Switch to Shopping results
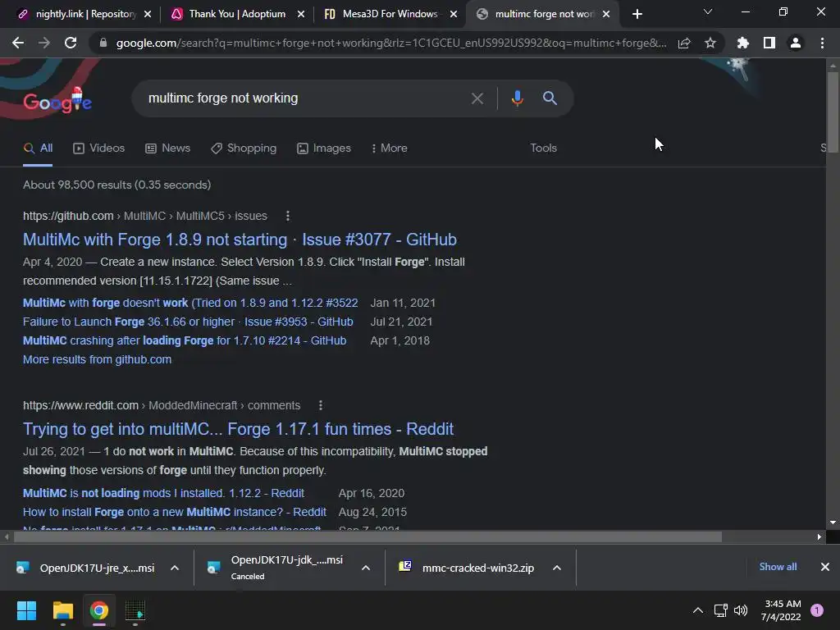This screenshot has width=840, height=630. pos(244,148)
